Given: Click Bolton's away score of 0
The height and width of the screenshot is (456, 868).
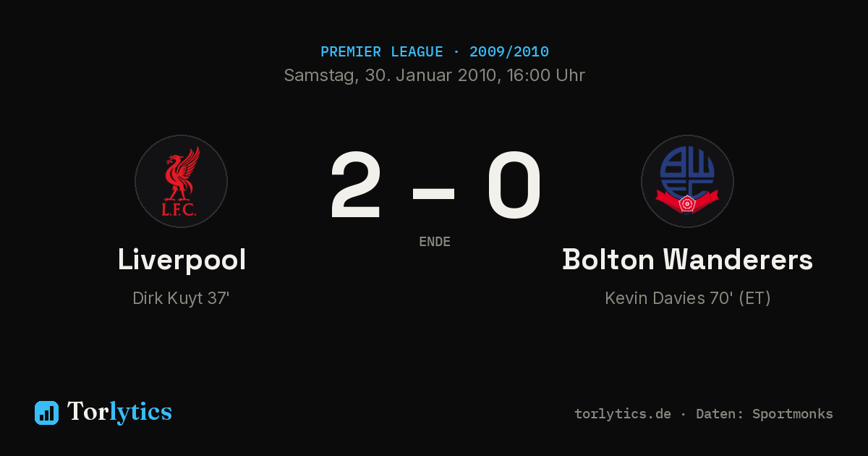Looking at the screenshot, I should coord(514,186).
